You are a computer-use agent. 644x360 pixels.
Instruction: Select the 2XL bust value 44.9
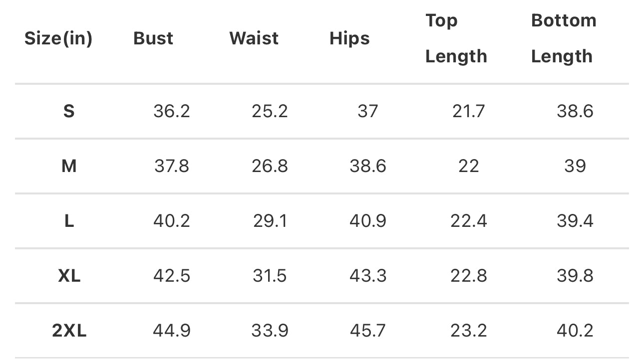(x=172, y=331)
